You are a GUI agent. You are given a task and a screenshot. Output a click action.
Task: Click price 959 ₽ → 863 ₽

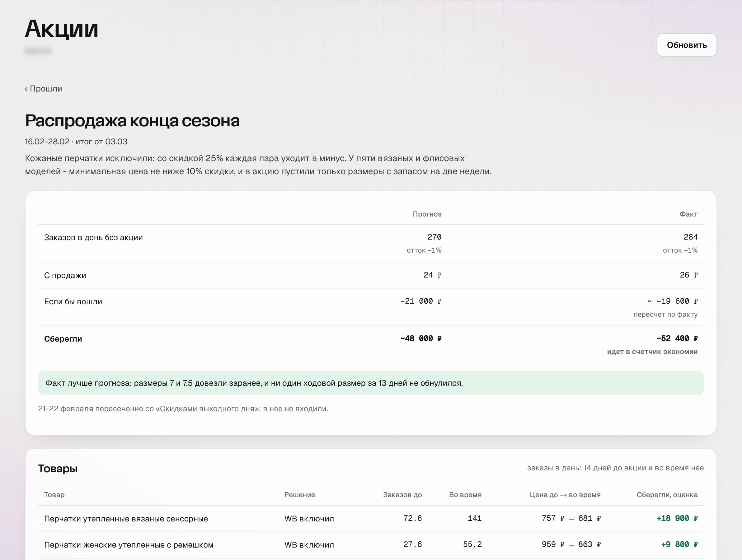571,544
